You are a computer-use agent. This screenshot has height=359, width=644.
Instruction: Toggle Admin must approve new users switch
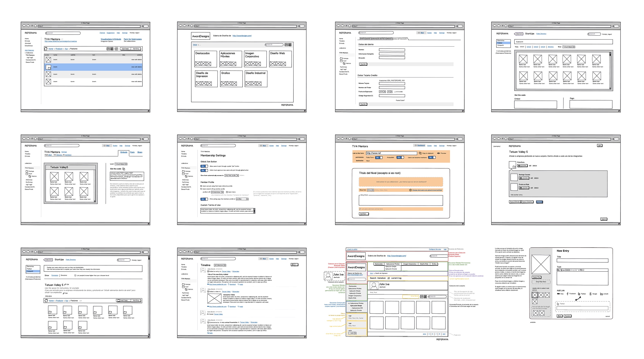[204, 170]
